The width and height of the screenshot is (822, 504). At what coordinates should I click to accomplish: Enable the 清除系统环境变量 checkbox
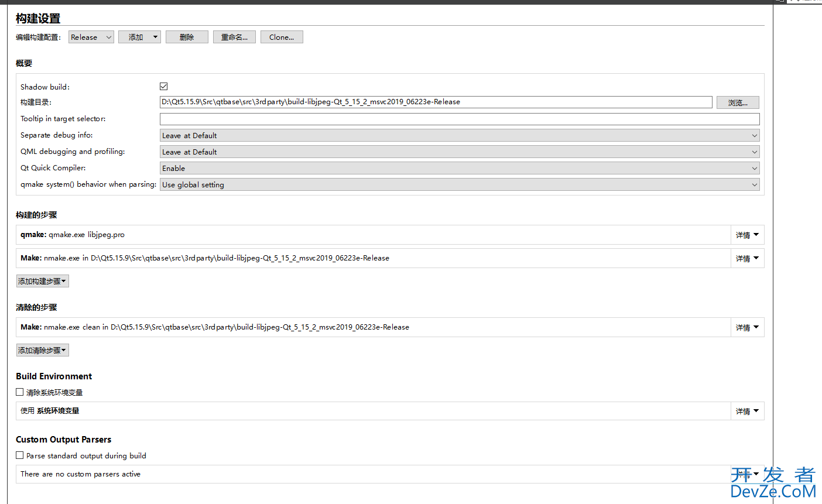point(20,392)
